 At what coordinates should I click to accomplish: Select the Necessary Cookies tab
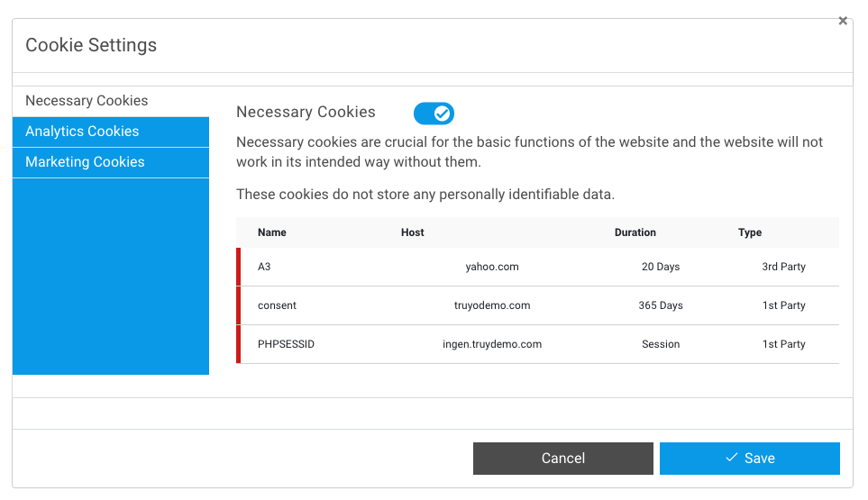pos(87,101)
